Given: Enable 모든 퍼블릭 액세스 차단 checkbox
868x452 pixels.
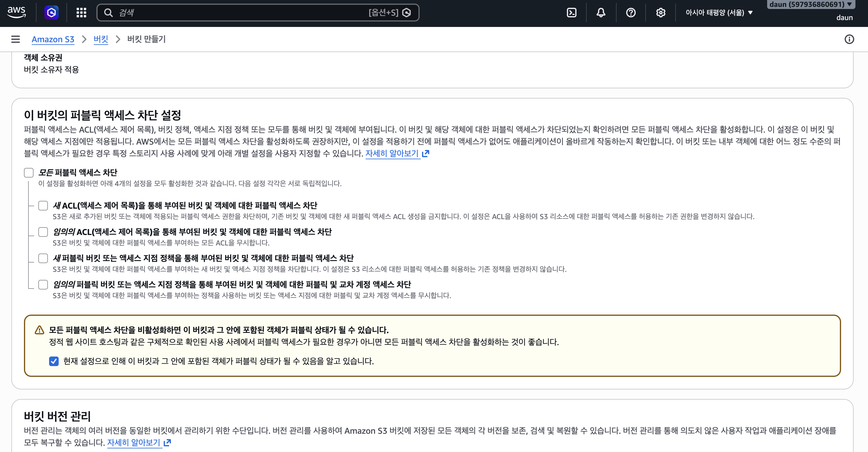Looking at the screenshot, I should point(29,173).
